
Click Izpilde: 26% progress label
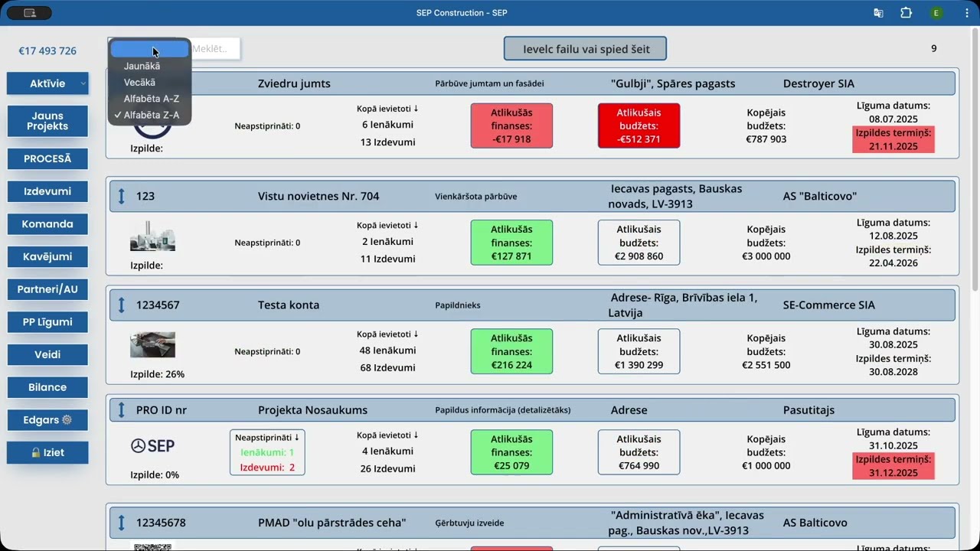pyautogui.click(x=157, y=374)
